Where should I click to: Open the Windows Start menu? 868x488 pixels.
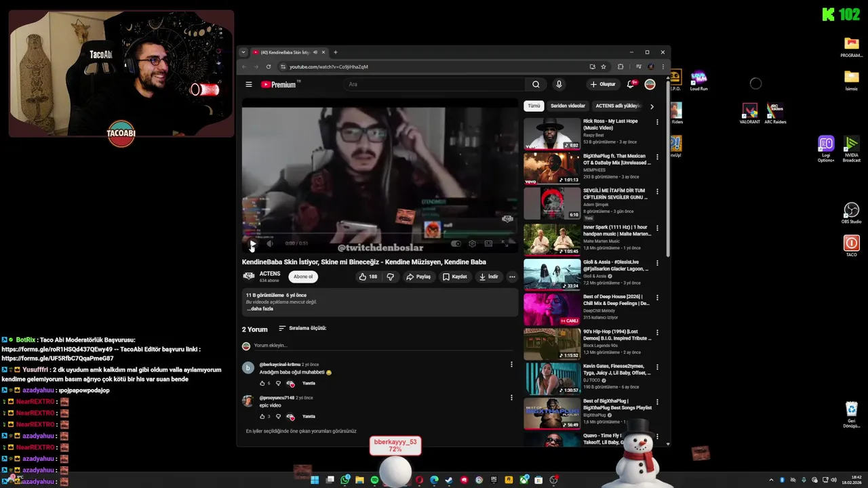315,480
